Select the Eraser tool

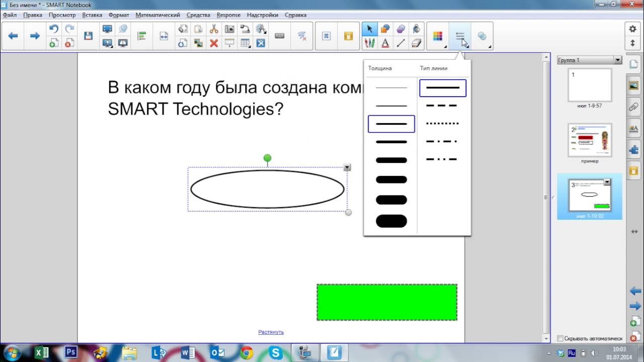click(416, 43)
